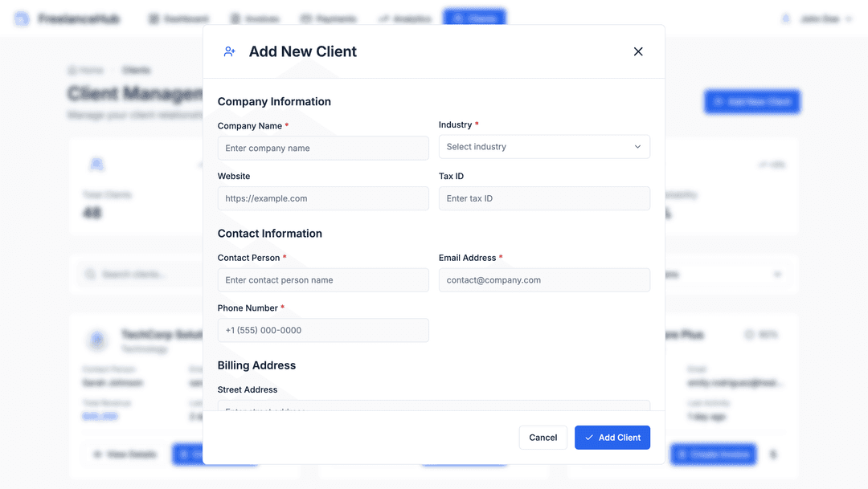Viewport: 868px width, 489px height.
Task: Close the Add New Client dialog
Action: point(638,51)
